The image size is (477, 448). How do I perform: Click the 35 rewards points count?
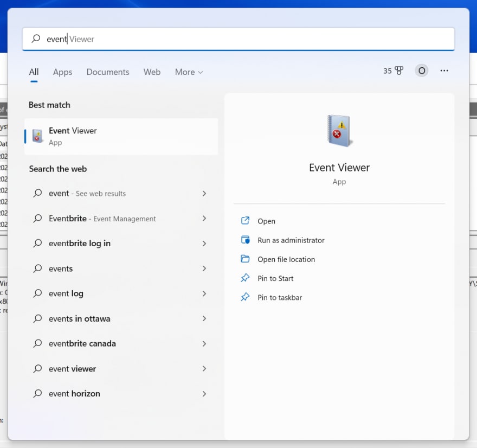[x=387, y=71]
